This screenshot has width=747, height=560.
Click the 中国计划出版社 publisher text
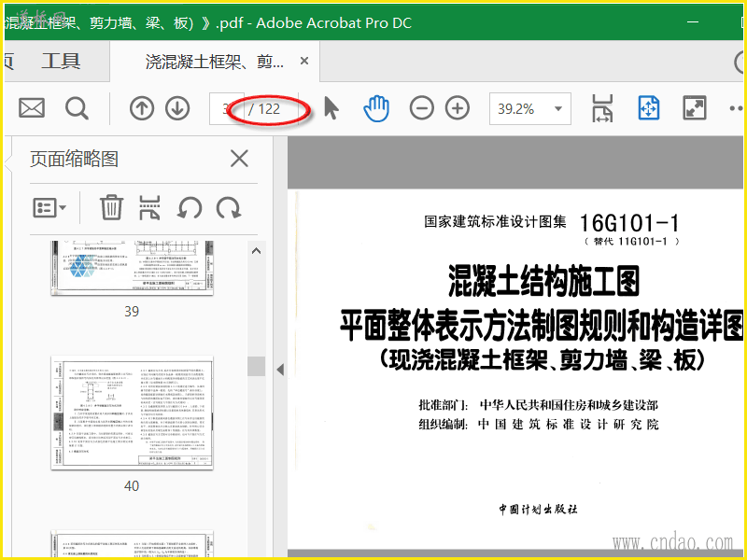pos(539,509)
